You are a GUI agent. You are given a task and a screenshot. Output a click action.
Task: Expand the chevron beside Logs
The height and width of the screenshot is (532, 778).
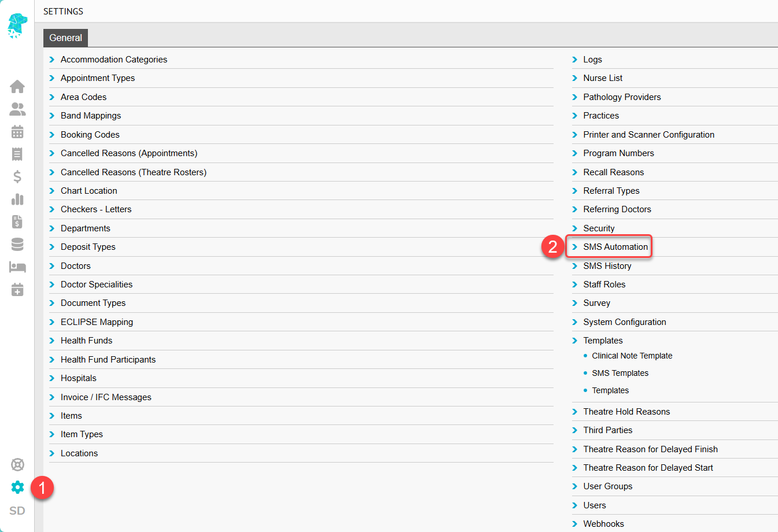575,60
